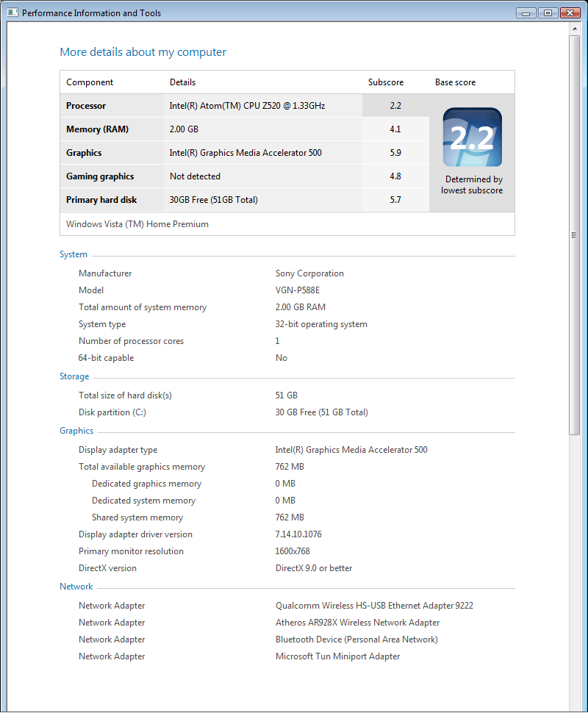Close the Performance Information and Tools window
Image resolution: width=588 pixels, height=713 pixels.
click(x=570, y=12)
